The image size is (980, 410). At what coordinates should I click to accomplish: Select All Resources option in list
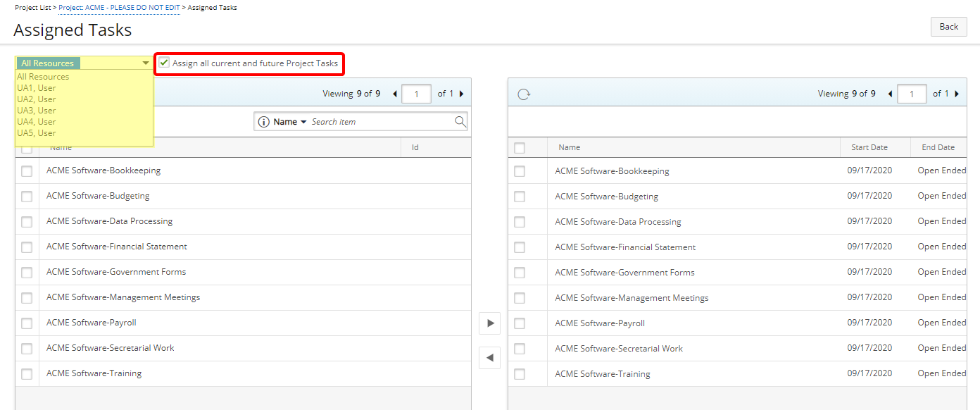(x=43, y=77)
